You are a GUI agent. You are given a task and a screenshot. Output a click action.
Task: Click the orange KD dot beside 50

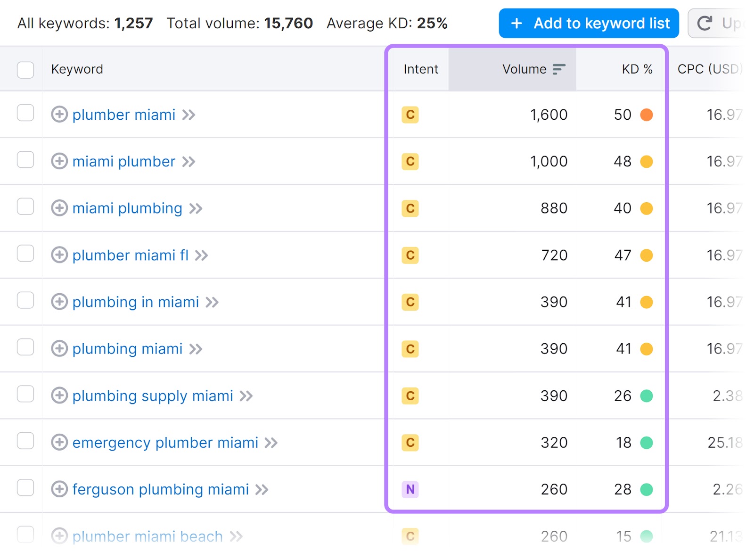pos(647,115)
